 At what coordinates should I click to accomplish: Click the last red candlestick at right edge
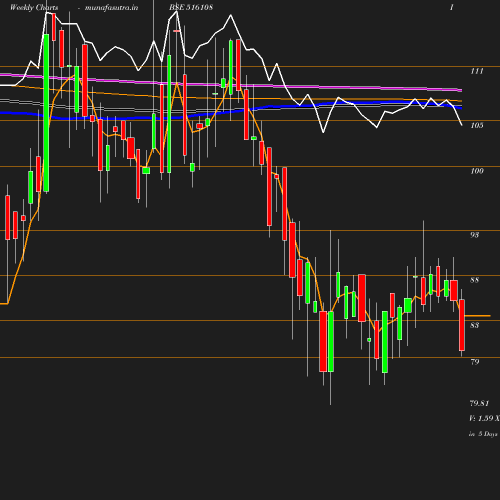click(462, 325)
